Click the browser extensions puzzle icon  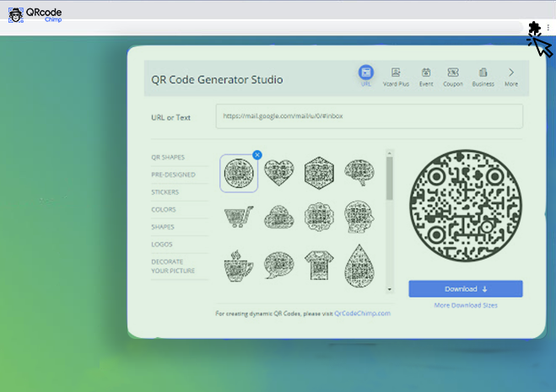534,28
